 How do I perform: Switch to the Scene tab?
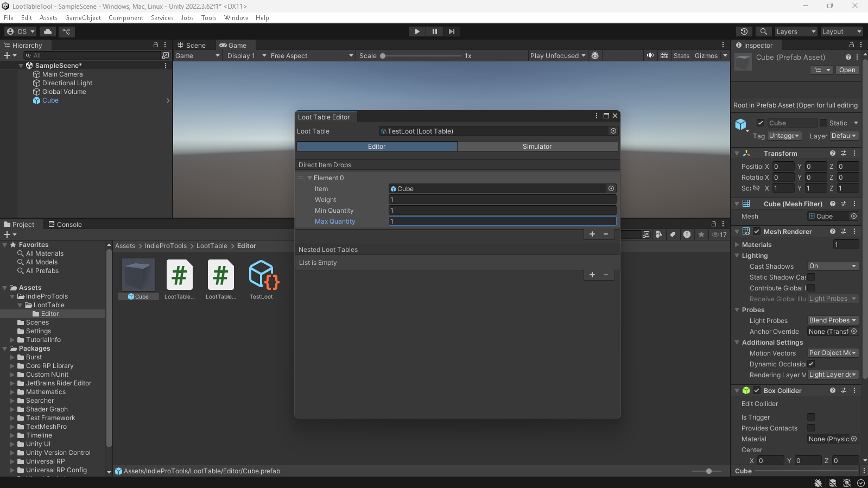192,45
